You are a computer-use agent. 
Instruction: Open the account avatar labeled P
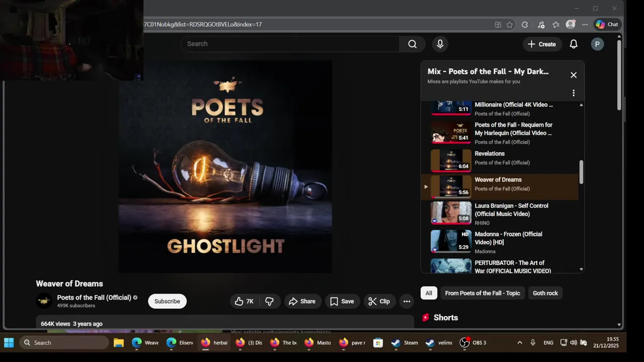pos(597,44)
